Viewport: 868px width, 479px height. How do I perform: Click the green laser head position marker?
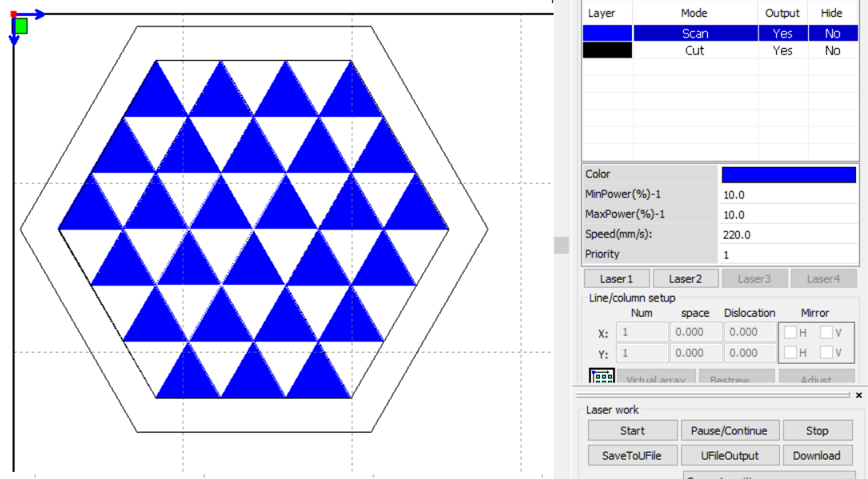[x=21, y=26]
